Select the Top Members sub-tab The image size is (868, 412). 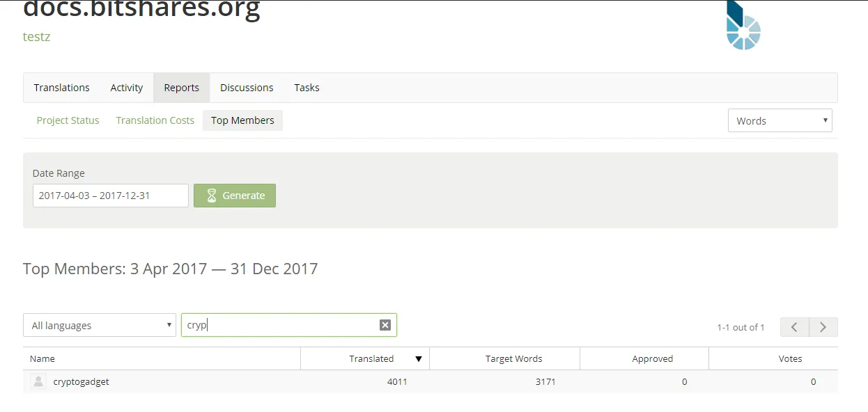click(x=242, y=120)
